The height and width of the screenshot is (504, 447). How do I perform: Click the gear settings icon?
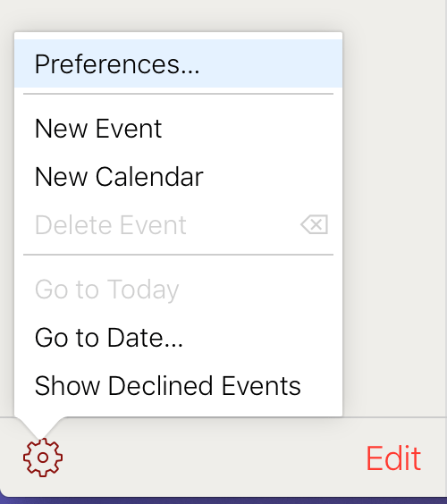pyautogui.click(x=42, y=458)
